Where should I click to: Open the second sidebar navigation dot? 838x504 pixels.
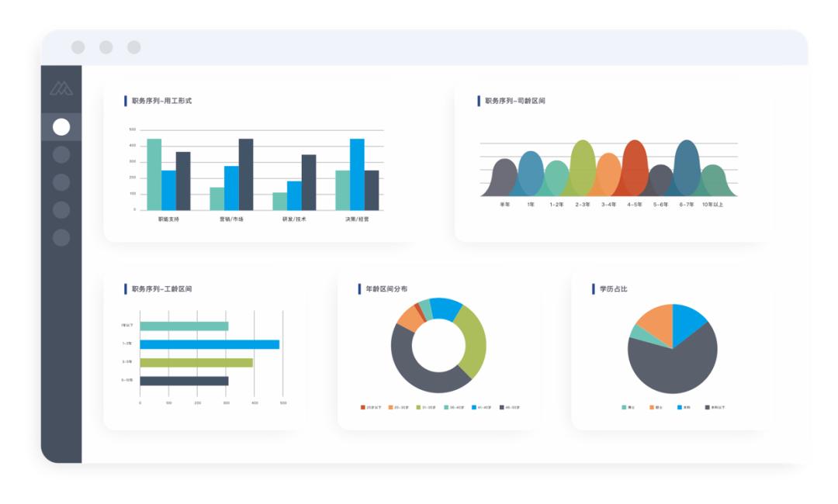[61, 155]
